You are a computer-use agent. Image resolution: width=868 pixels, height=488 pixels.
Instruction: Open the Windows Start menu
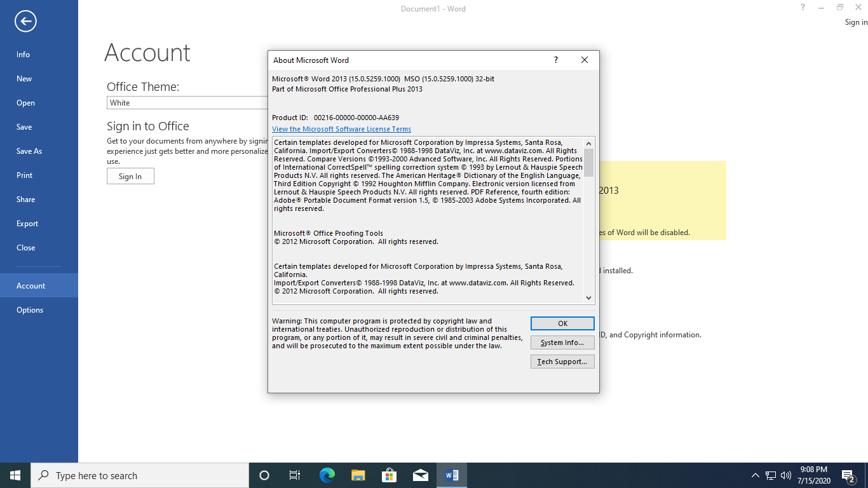coord(15,475)
